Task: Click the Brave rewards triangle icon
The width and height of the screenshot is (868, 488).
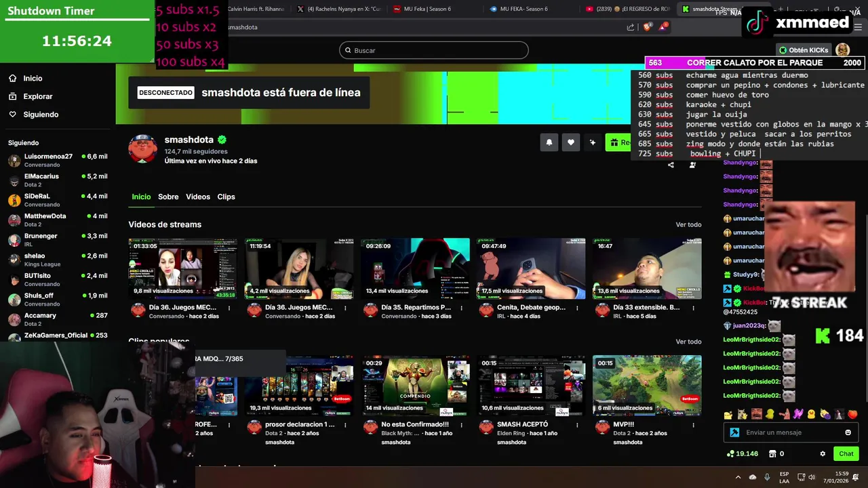Action: 663,27
